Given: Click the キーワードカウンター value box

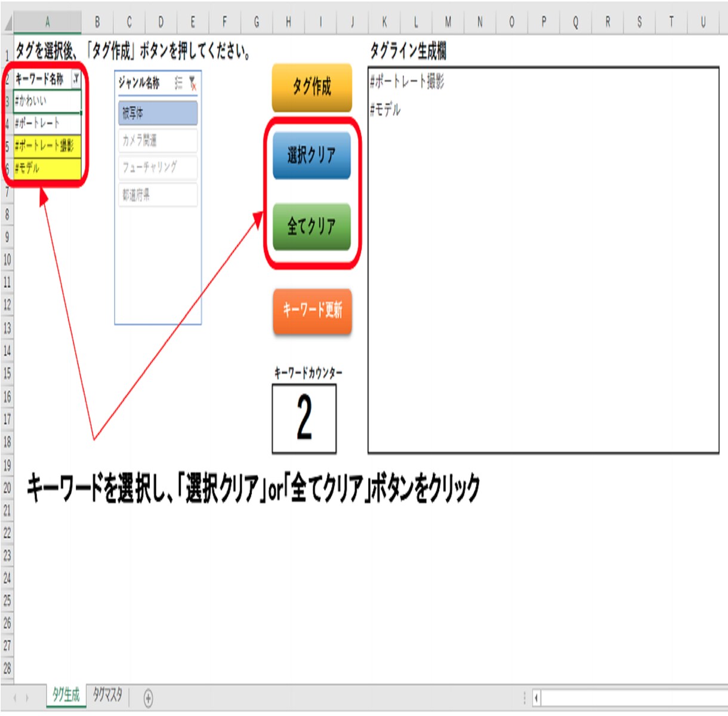Looking at the screenshot, I should (x=304, y=418).
